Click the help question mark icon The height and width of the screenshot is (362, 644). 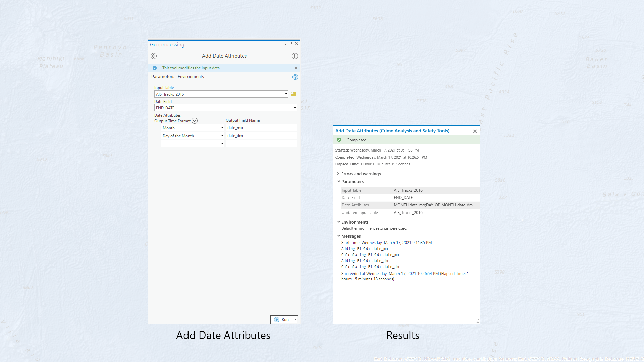click(x=295, y=77)
